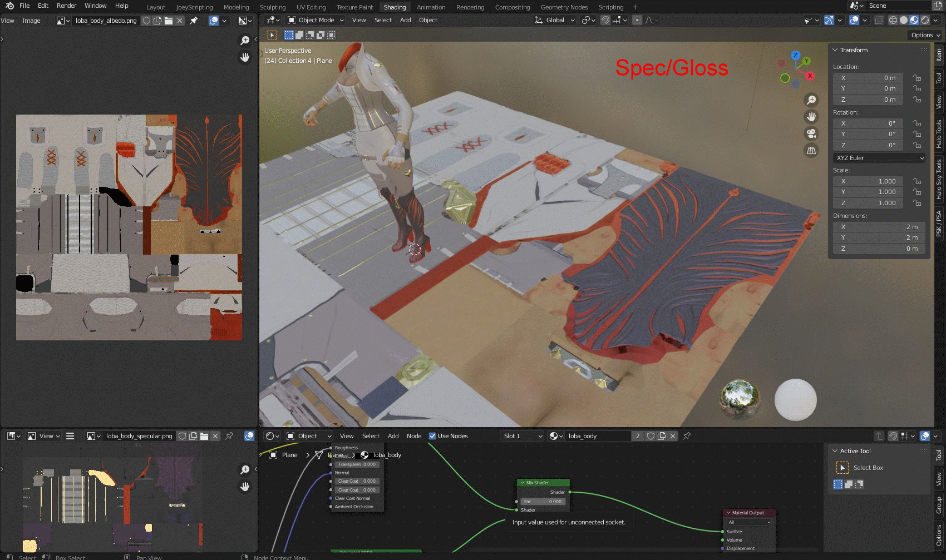This screenshot has height=560, width=946.
Task: Click the zoom magnifier in the image editor
Action: click(245, 40)
